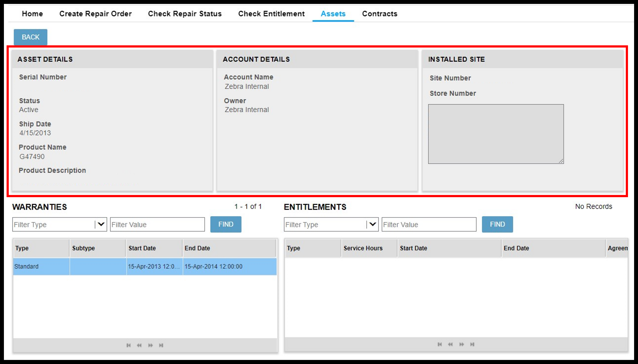Sort Entitlements by Start Date column header
Screen dimensions: 638x364
(x=450, y=248)
